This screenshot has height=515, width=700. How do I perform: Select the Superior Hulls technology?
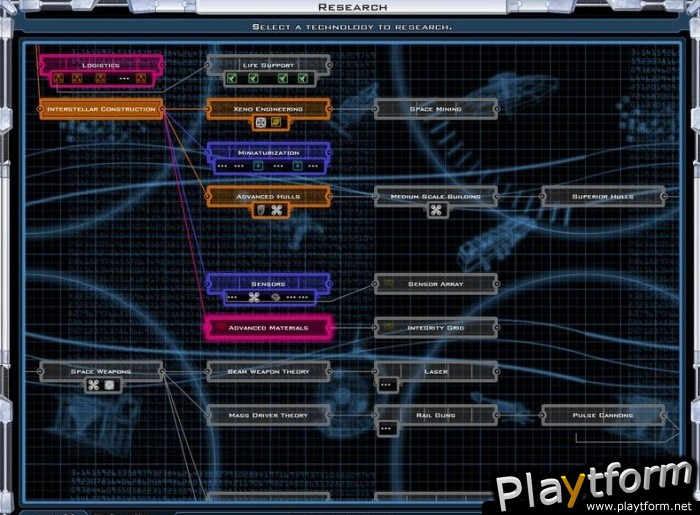coord(603,196)
